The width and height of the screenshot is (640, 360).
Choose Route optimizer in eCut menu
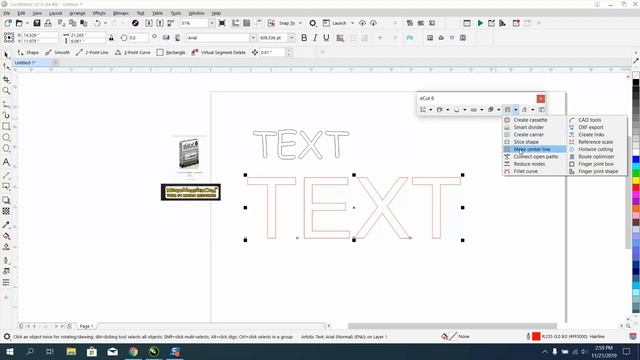[597, 156]
